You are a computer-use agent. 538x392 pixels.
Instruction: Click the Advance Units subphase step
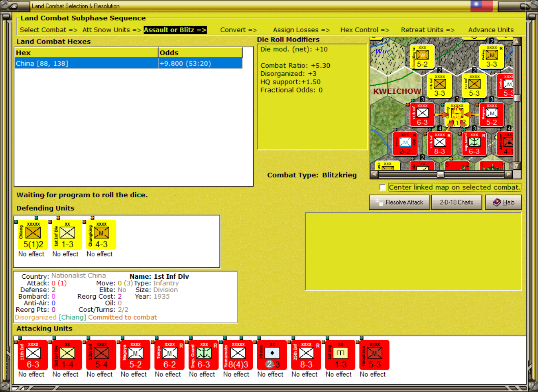pyautogui.click(x=491, y=30)
